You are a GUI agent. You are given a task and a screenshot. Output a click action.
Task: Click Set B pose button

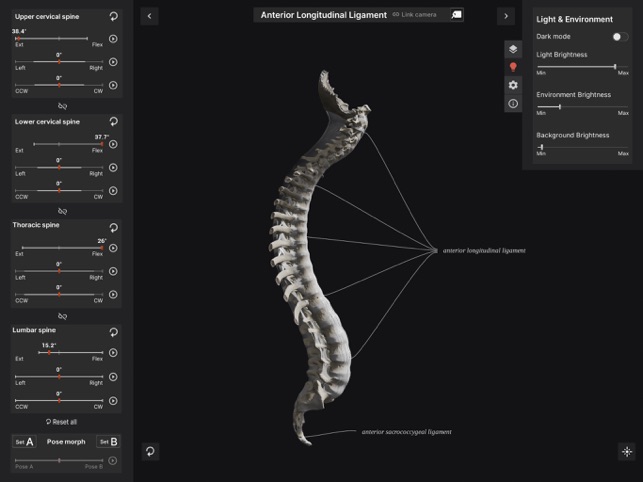(108, 442)
